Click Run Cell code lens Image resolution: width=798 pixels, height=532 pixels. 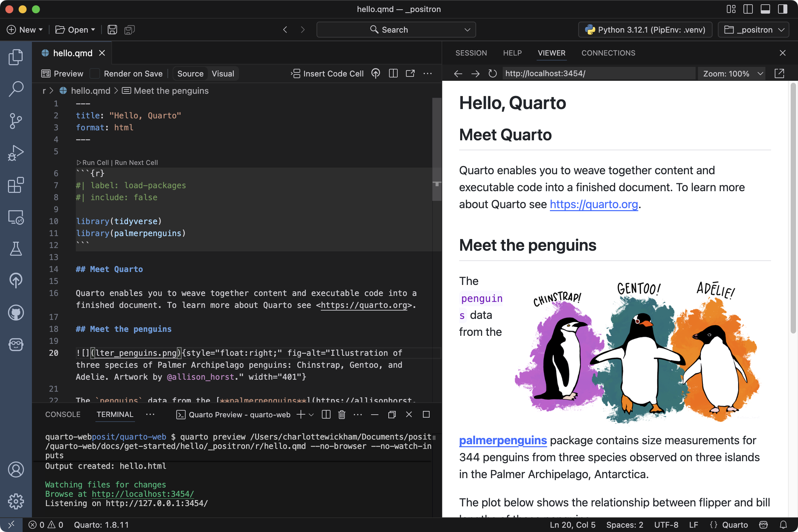[93, 163]
